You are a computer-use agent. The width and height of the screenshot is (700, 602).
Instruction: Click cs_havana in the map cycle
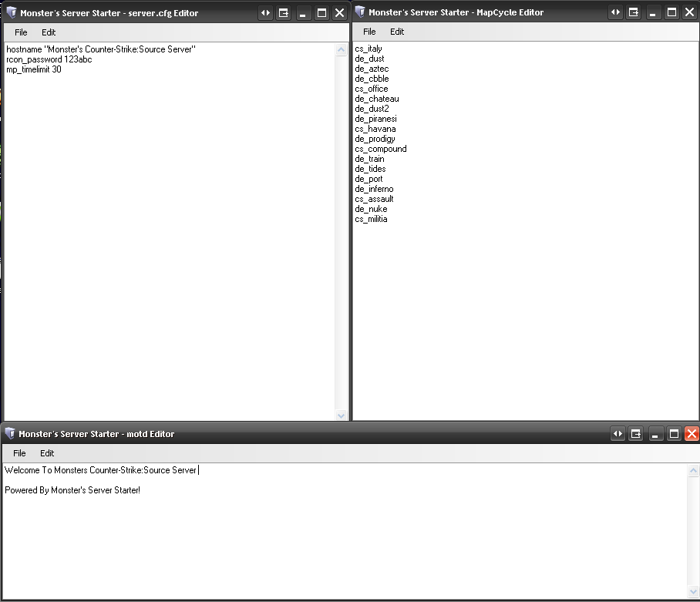(375, 129)
